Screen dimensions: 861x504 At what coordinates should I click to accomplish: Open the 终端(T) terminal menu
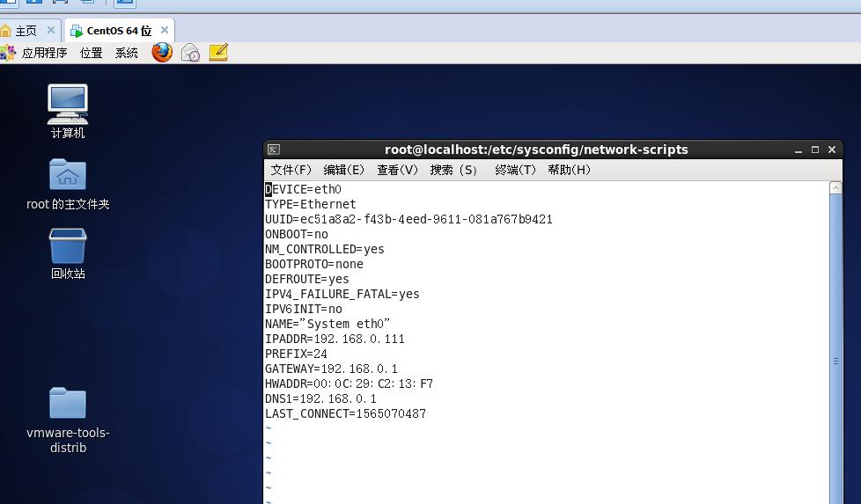[x=515, y=170]
